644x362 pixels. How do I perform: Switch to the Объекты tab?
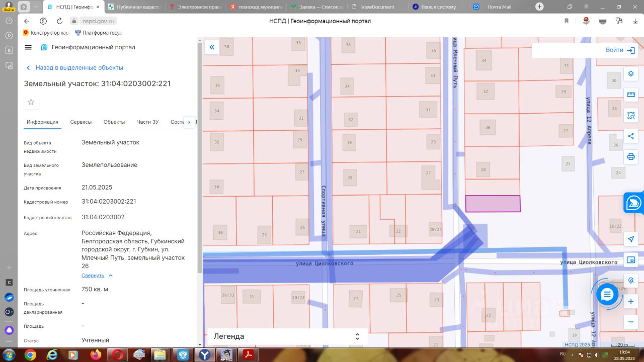[x=114, y=122]
